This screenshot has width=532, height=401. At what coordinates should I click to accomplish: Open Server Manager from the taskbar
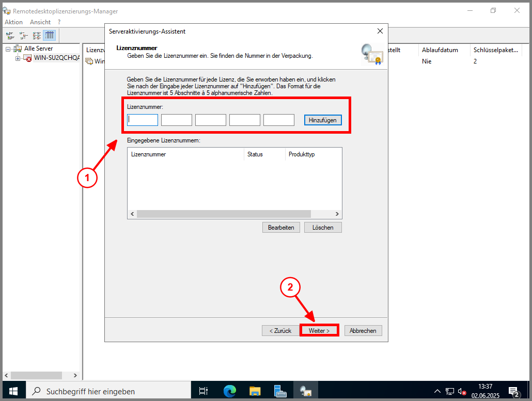(280, 391)
